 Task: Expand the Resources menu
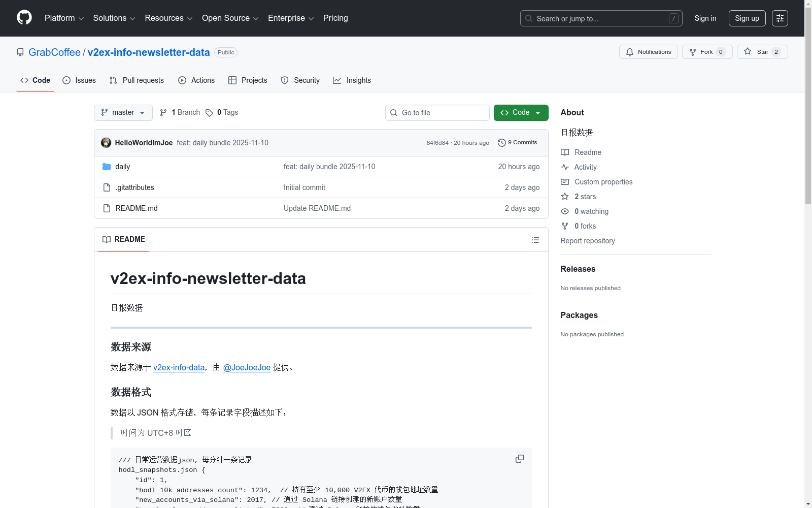pos(168,18)
